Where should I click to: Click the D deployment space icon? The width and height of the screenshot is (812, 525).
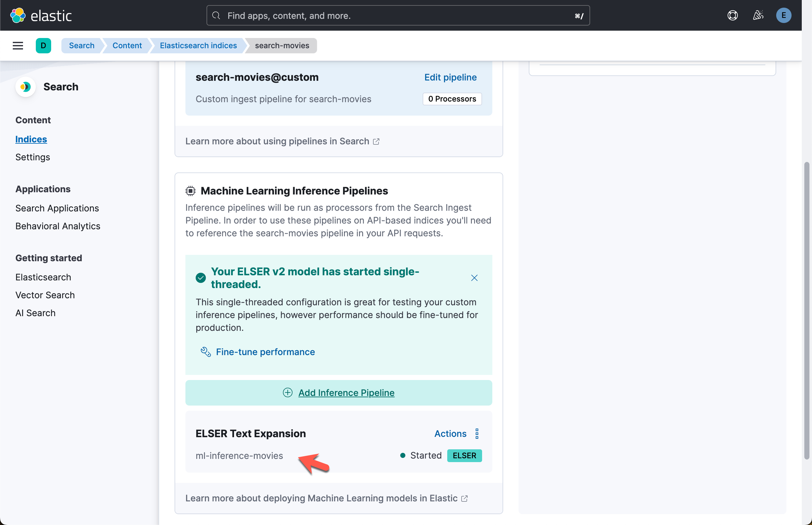(43, 45)
